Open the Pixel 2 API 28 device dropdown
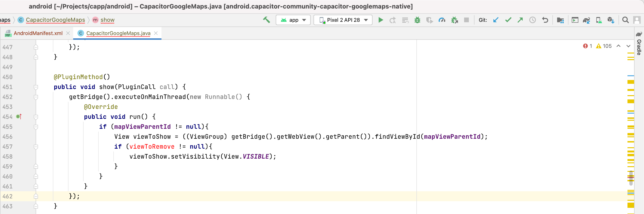The width and height of the screenshot is (644, 214). tap(343, 20)
